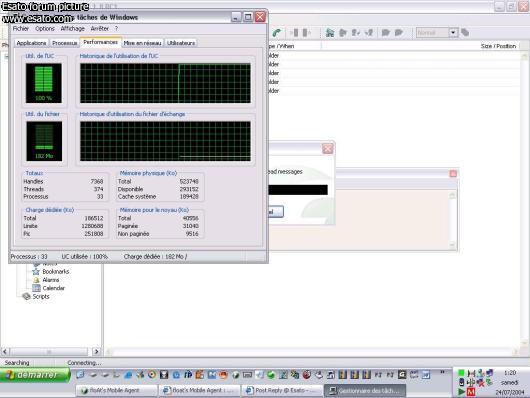This screenshot has height=398, width=530.
Task: Click down arrow of notification panel scrollbar
Action: [x=452, y=245]
